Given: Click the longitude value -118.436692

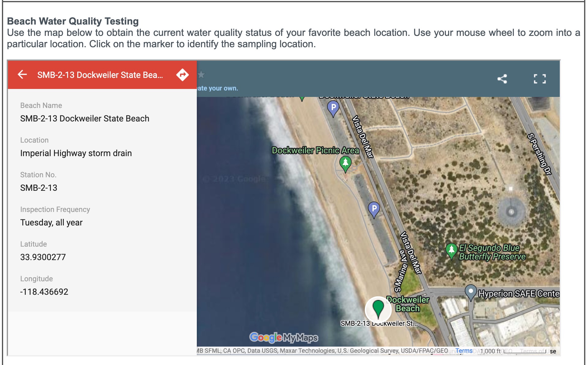Looking at the screenshot, I should (x=44, y=292).
